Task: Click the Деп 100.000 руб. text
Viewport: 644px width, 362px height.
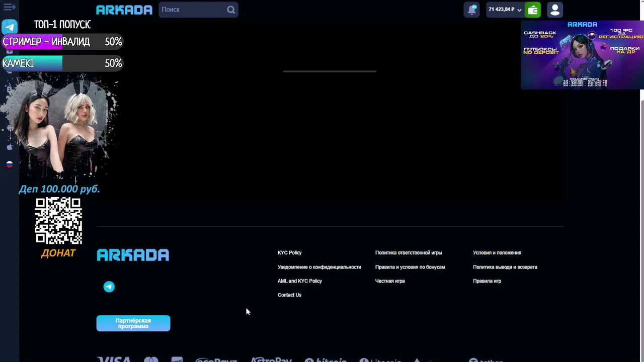Action: (59, 189)
